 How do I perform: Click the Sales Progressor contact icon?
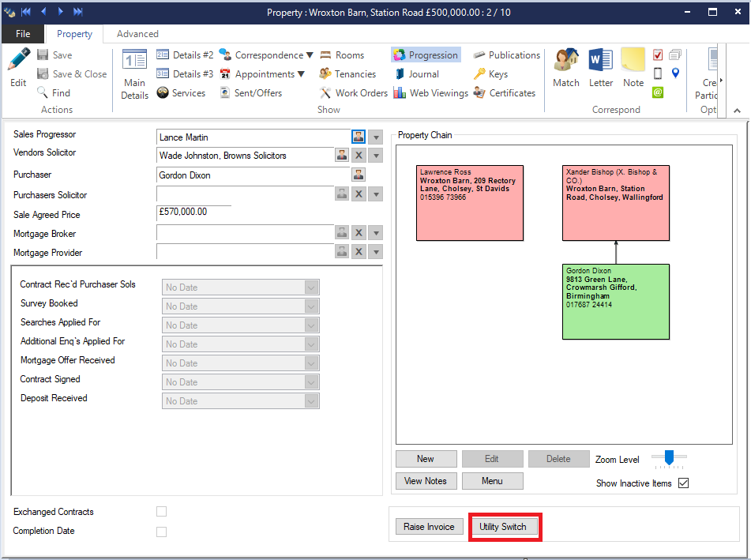coord(359,137)
